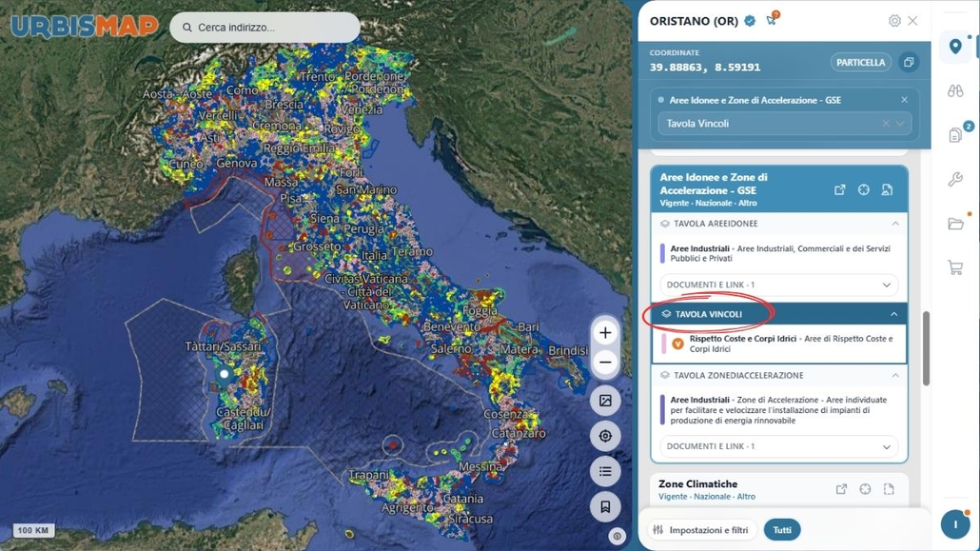Click 'Aree Idonee e Zone di Accelerazione - GSE' card title
This screenshot has height=551, width=980.
(714, 184)
